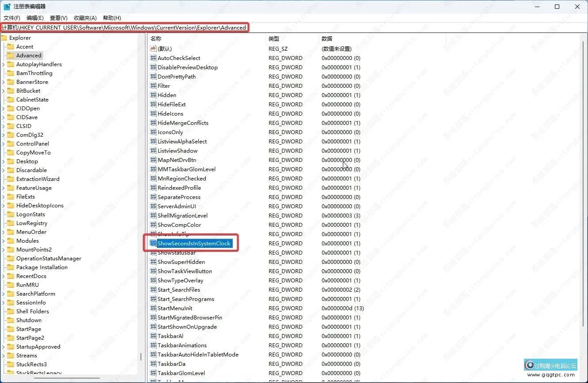Select the SearchPlatform key in the tree

35,293
